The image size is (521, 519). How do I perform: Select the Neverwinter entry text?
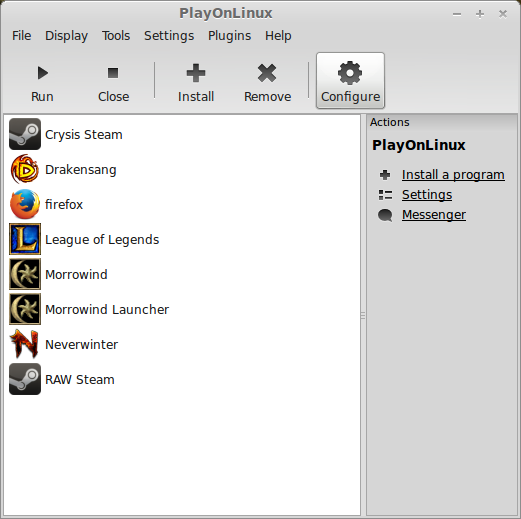(x=81, y=345)
